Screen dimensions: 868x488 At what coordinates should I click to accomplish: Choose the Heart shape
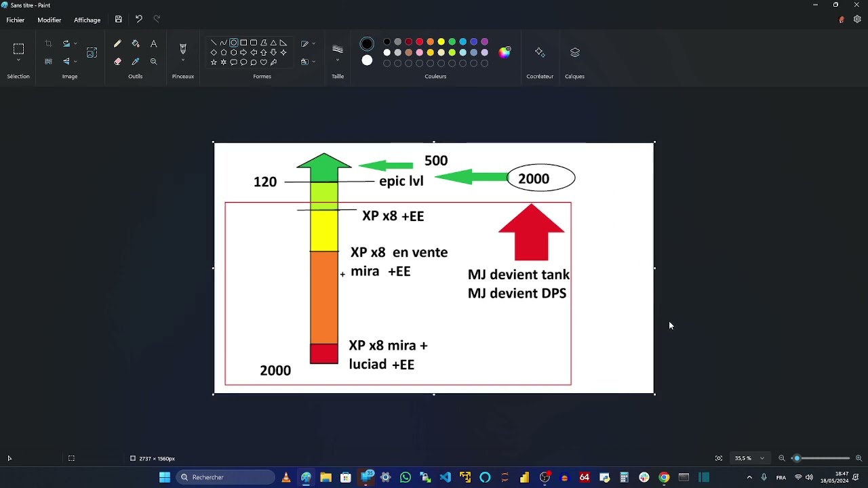click(263, 62)
